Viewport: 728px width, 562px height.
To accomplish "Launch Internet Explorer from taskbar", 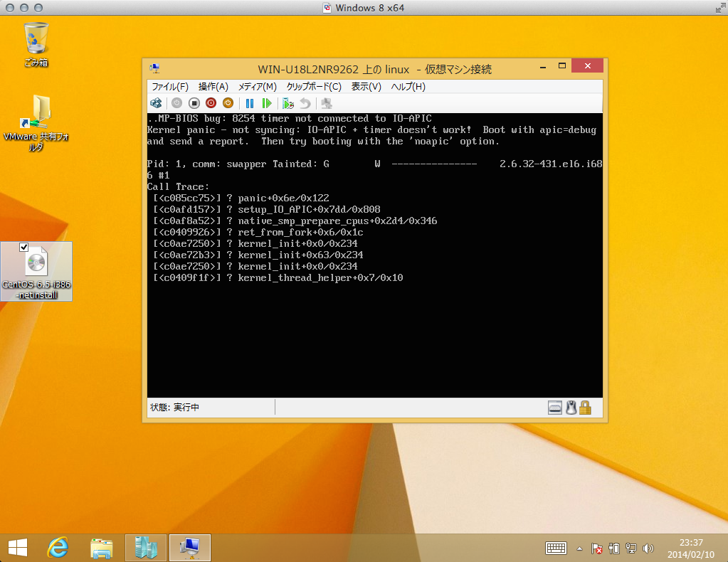I will (x=58, y=548).
